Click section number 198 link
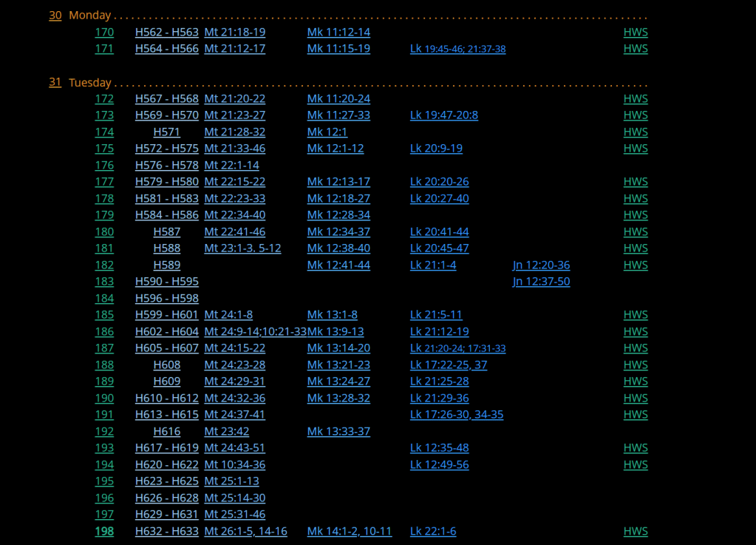Image resolution: width=756 pixels, height=545 pixels. pyautogui.click(x=104, y=532)
